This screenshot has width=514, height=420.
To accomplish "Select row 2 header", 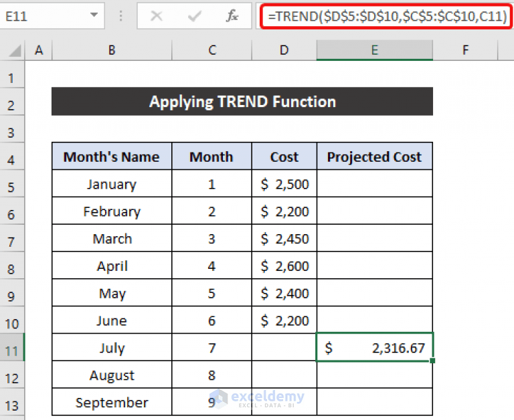I will pos(12,102).
